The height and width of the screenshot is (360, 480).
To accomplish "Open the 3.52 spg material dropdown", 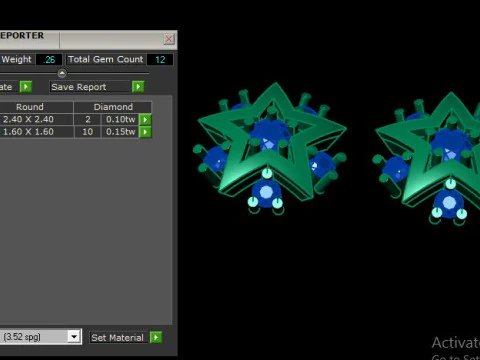I will pyautogui.click(x=74, y=337).
